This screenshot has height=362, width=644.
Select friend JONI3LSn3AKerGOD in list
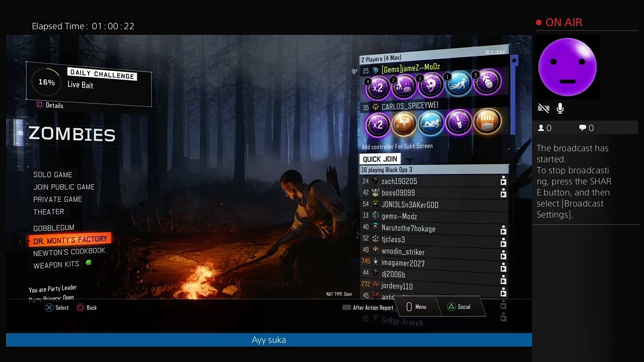(410, 205)
